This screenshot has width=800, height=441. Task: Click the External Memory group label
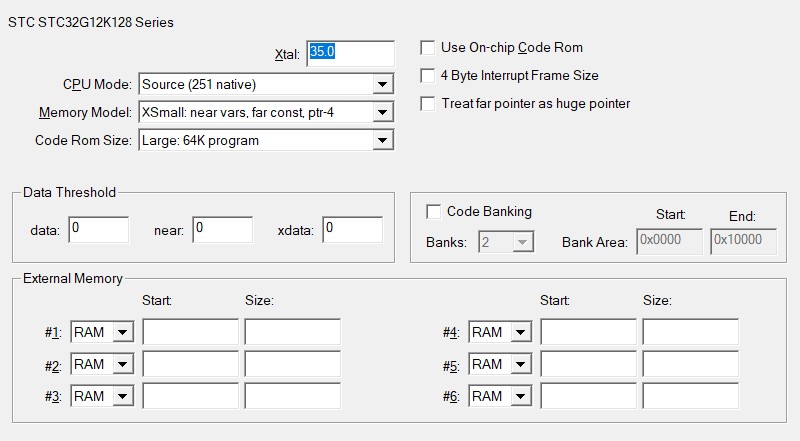[73, 278]
